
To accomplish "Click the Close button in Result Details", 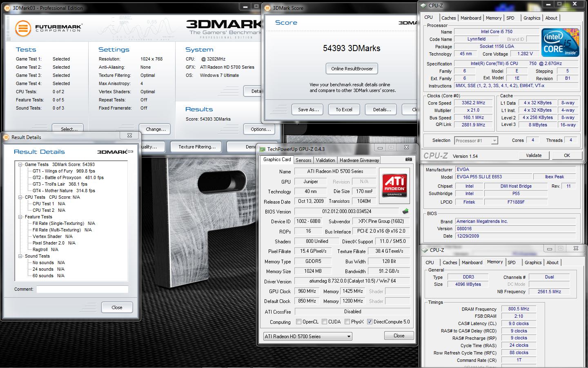I will pyautogui.click(x=117, y=307).
